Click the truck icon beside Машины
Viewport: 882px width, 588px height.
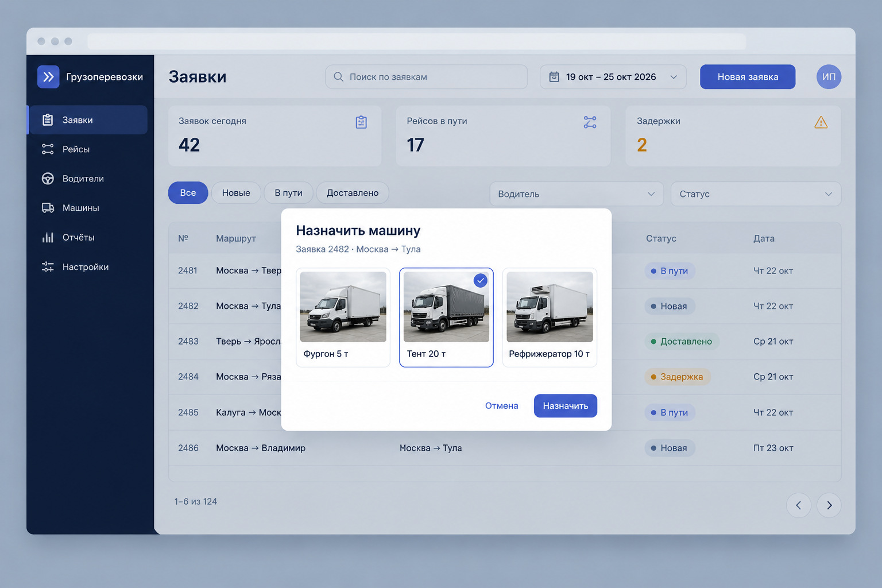[x=48, y=208]
